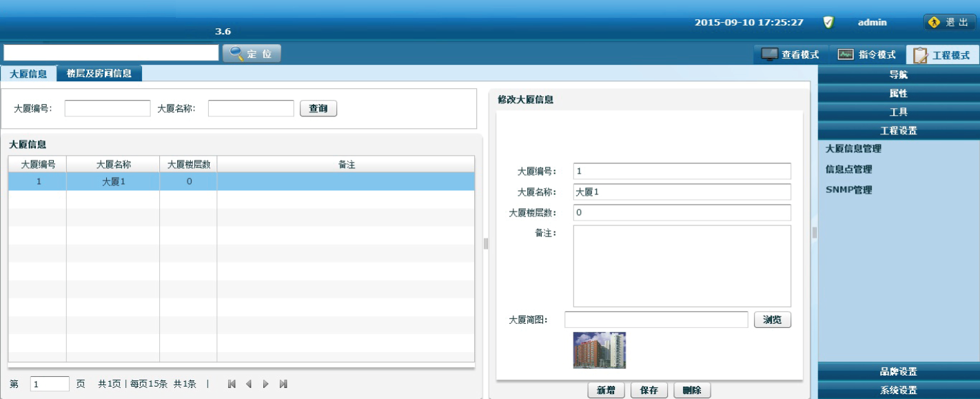Click the last page pagination icon
This screenshot has width=980, height=399.
click(x=283, y=384)
